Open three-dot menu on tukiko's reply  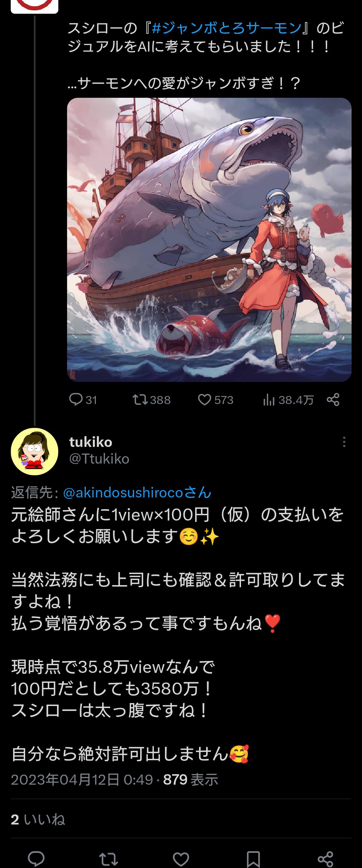coord(344,442)
